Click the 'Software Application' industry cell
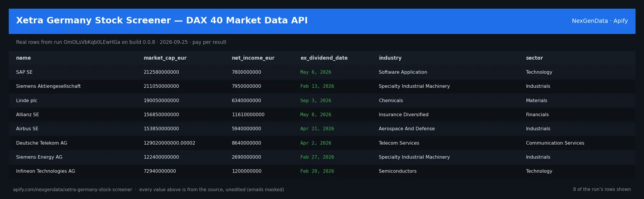Screen dimensions: 644x199 (x=403, y=72)
